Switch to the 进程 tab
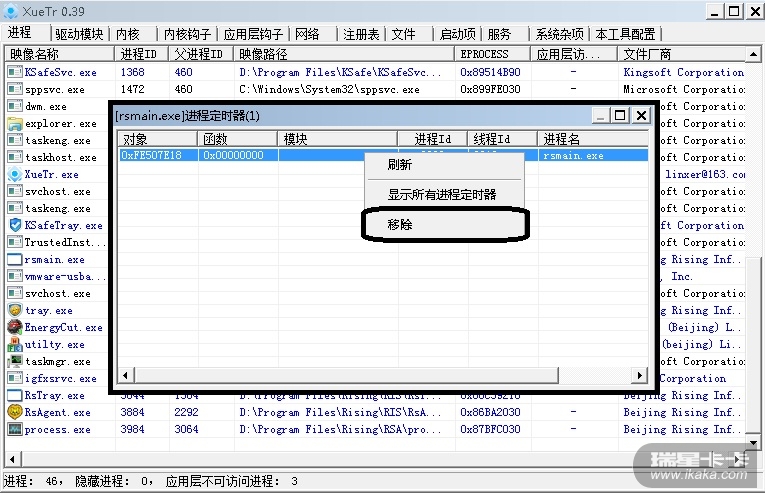Image resolution: width=765 pixels, height=493 pixels. (20, 33)
